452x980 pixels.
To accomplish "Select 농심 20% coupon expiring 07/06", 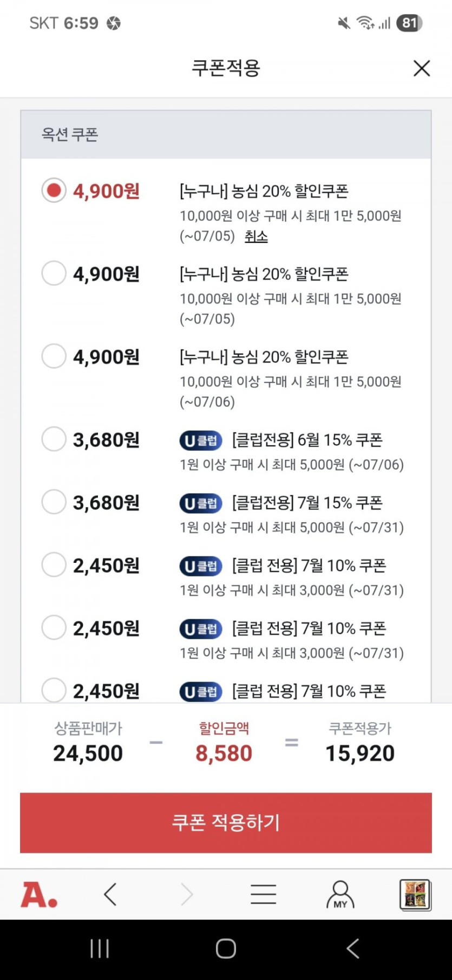I will click(x=54, y=356).
